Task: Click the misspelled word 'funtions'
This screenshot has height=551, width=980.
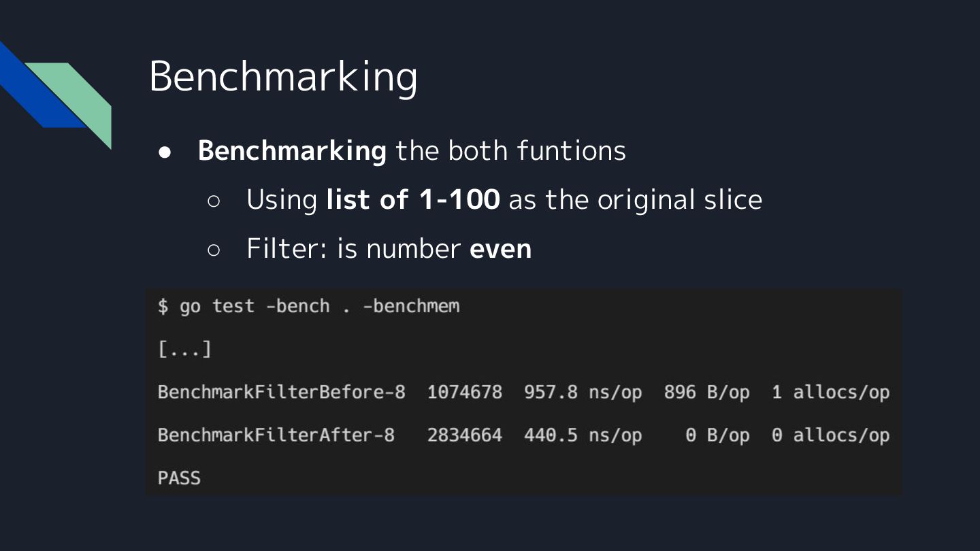Action: click(x=570, y=150)
